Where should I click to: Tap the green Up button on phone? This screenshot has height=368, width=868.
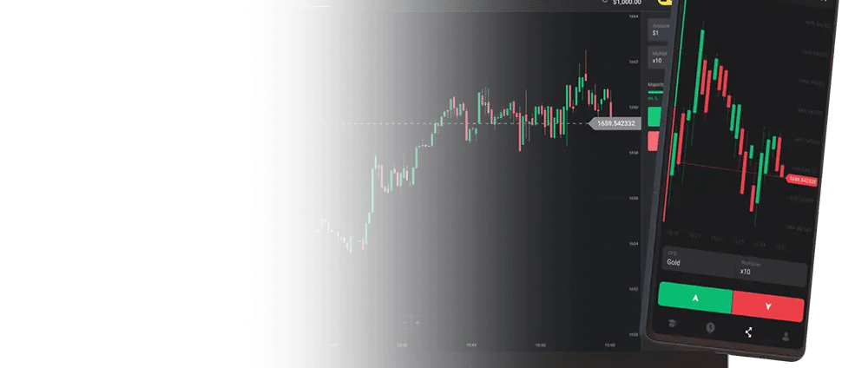[694, 299]
